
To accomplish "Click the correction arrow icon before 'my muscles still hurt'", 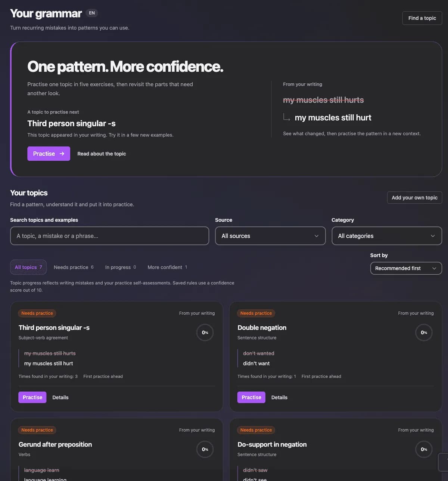I will point(286,117).
